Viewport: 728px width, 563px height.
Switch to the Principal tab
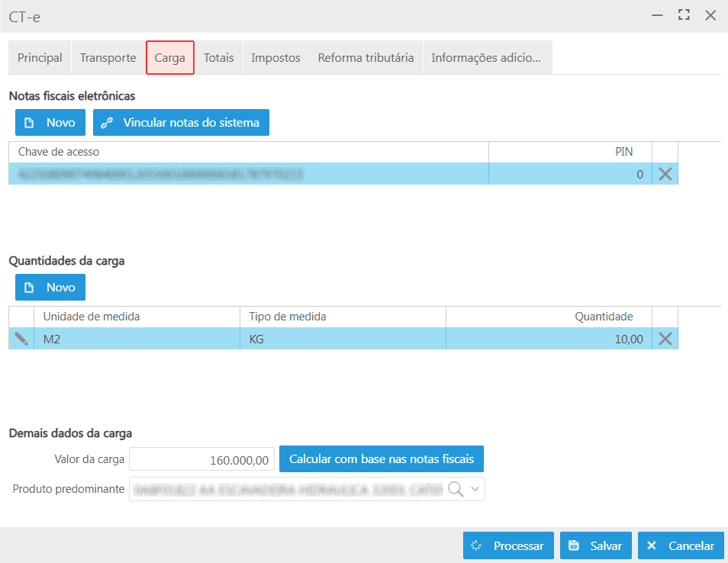(40, 58)
